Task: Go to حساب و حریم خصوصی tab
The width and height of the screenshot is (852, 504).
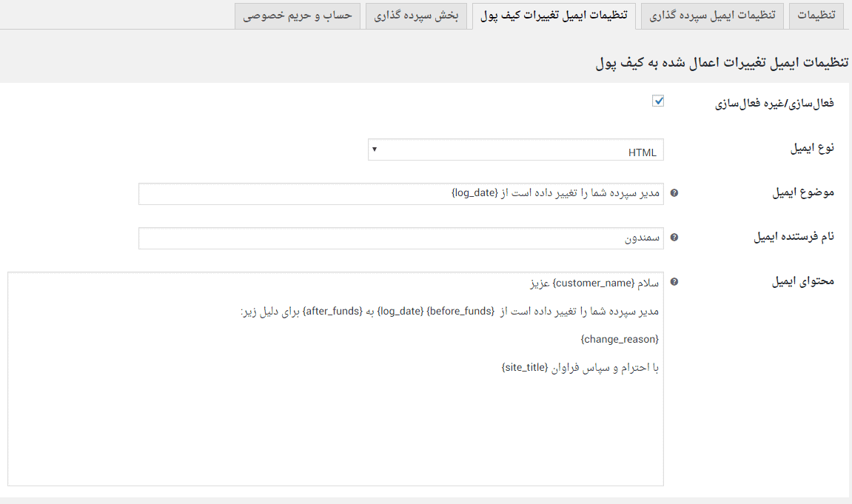Action: point(298,16)
